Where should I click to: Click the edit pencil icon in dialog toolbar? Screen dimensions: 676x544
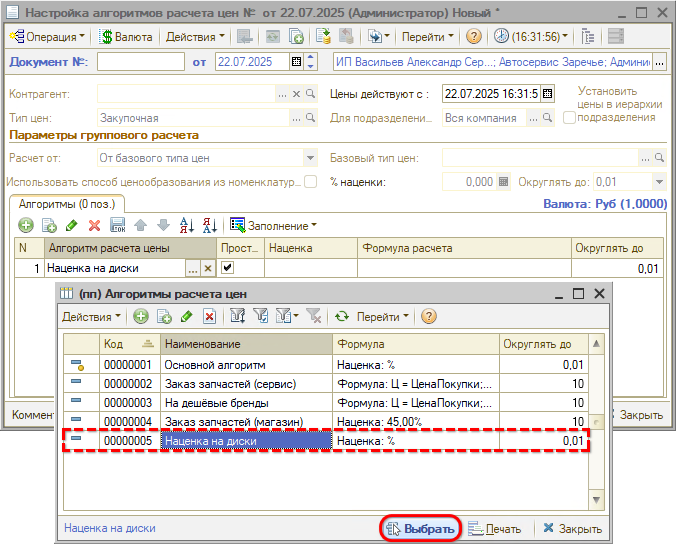pyautogui.click(x=186, y=316)
